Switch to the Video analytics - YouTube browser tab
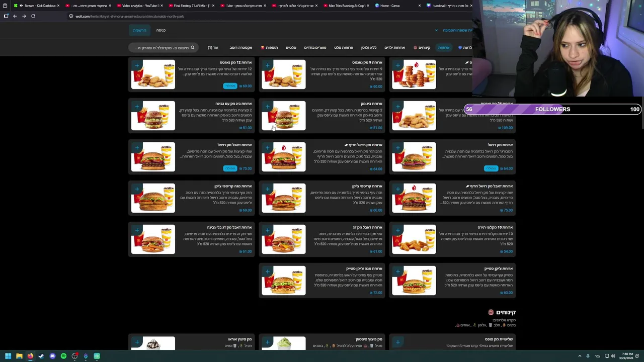 point(140,6)
